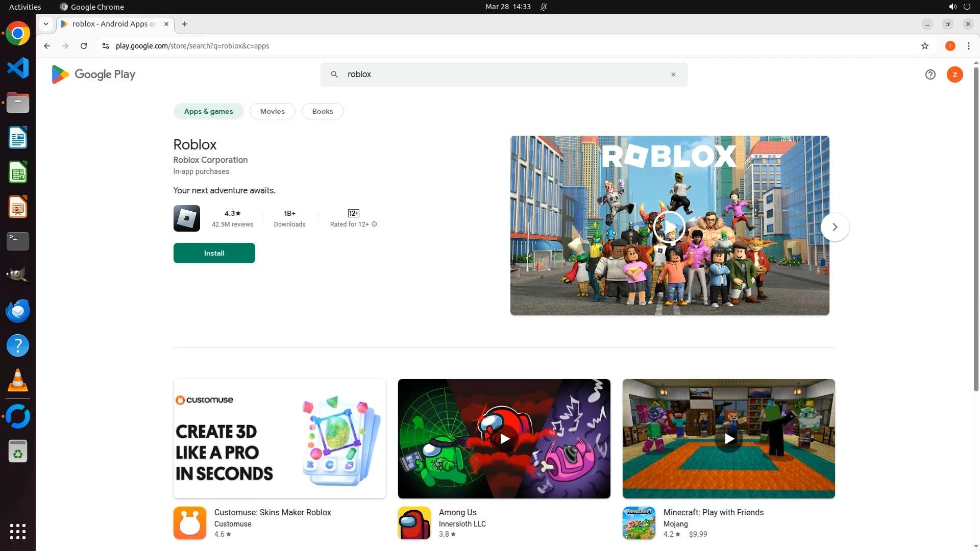The image size is (980, 551).
Task: Click the Google Play logo
Action: 93,74
